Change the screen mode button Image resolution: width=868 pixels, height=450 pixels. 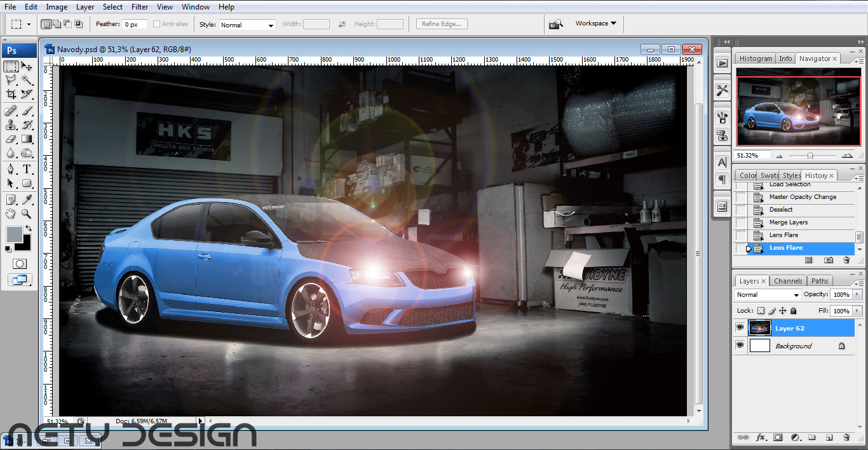20,280
